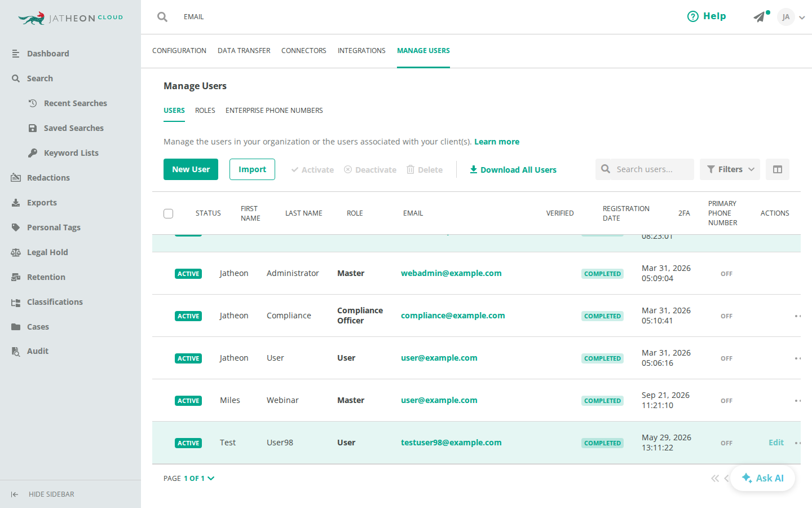The width and height of the screenshot is (812, 508).
Task: Open Cases in sidebar
Action: (38, 327)
